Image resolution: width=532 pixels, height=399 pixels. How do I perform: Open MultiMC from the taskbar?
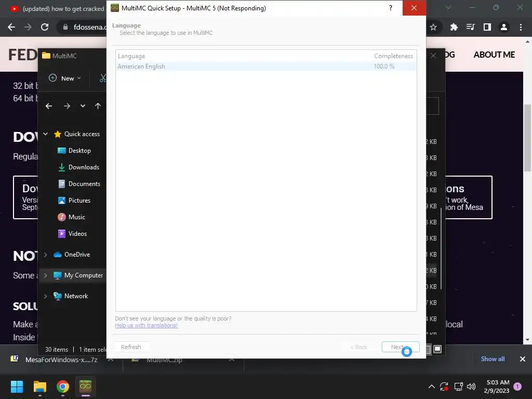tap(86, 387)
